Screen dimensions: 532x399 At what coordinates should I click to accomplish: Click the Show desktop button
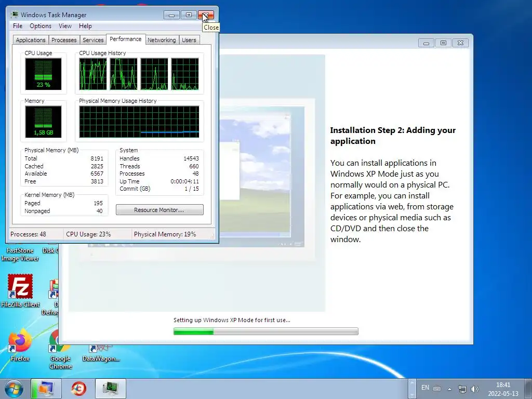(528, 389)
